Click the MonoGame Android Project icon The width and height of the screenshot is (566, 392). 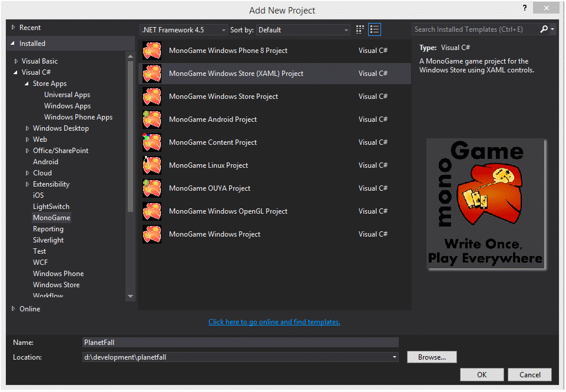(x=152, y=119)
